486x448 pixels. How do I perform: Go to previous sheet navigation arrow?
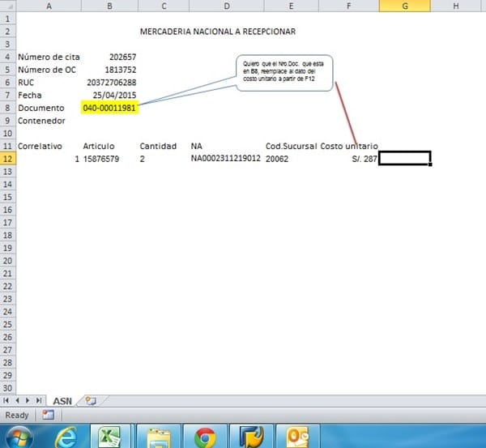point(17,400)
